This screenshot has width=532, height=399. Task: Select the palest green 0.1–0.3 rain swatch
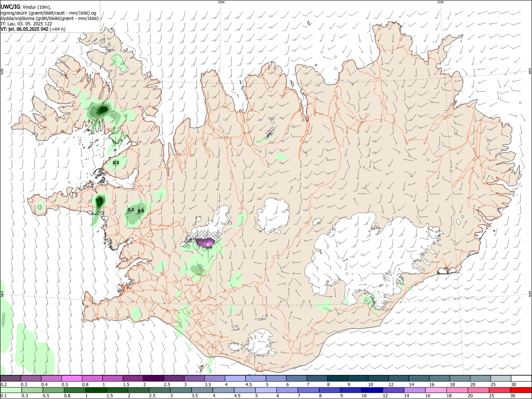11,390
